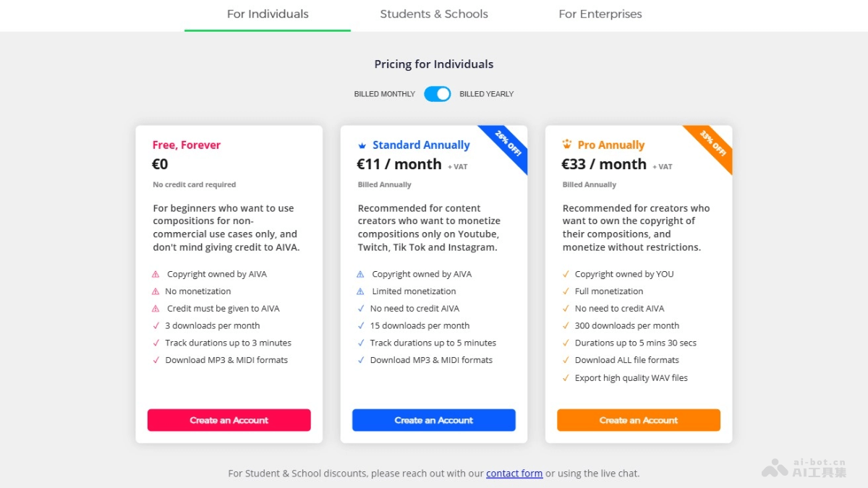The width and height of the screenshot is (868, 488).
Task: Click the crown icon beside Standard Annually
Action: 362,145
